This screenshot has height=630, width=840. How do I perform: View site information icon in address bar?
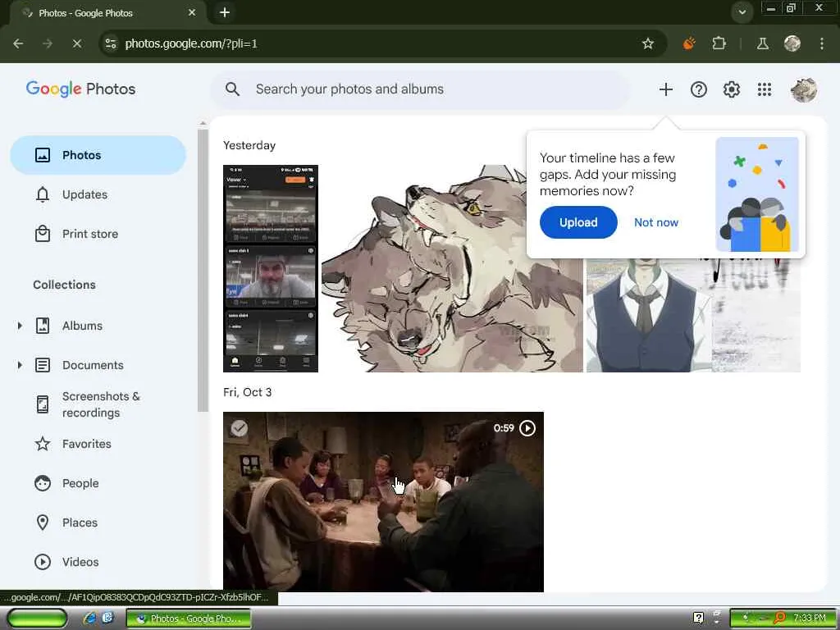111,43
